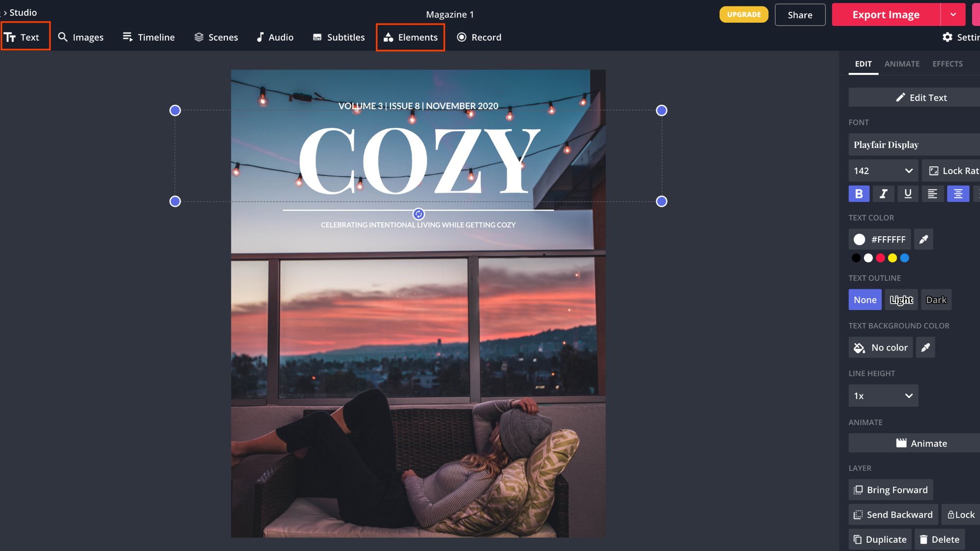Pick the red text color swatch
This screenshot has width=980, height=551.
(881, 258)
